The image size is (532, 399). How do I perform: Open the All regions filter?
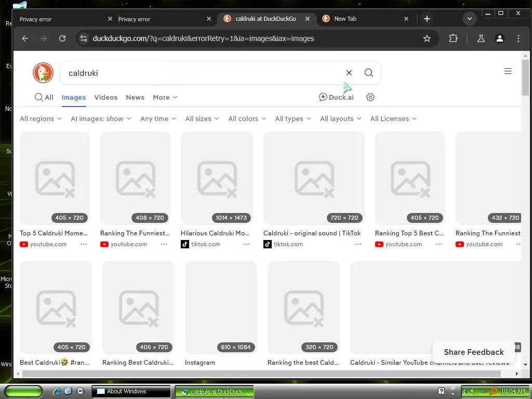[41, 119]
